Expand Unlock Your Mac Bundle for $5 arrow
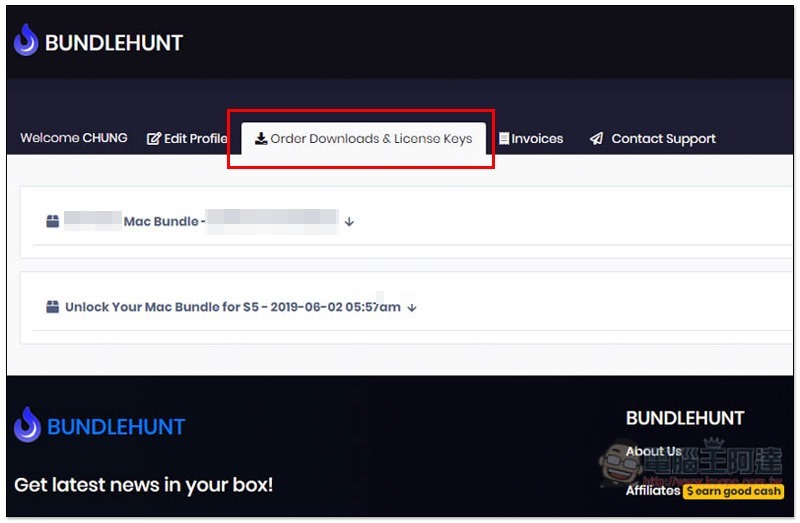Image resolution: width=800 pixels, height=523 pixels. click(412, 308)
